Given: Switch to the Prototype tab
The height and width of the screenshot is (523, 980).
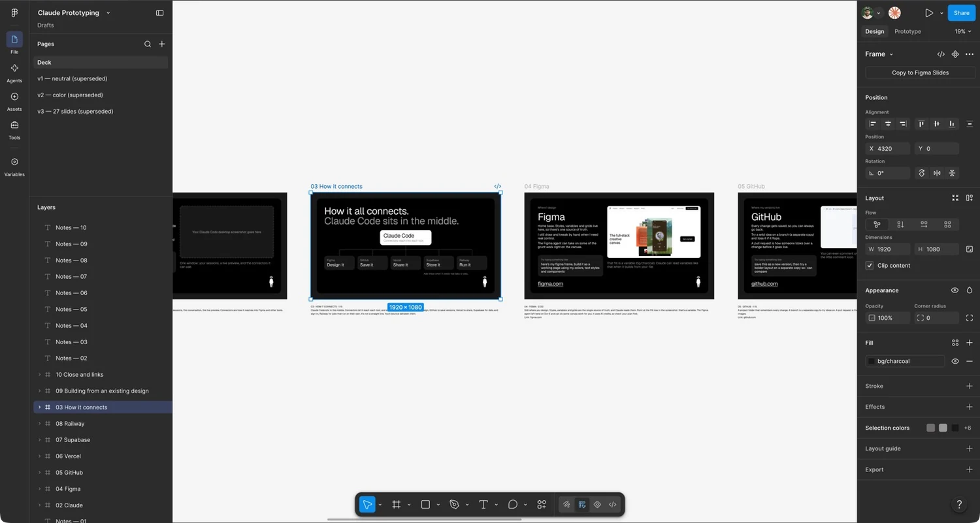Looking at the screenshot, I should click(907, 31).
